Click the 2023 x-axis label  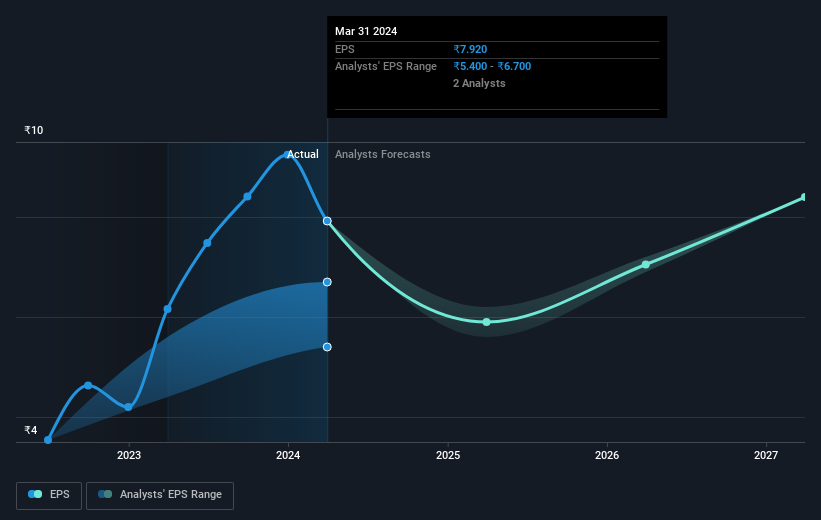(129, 455)
